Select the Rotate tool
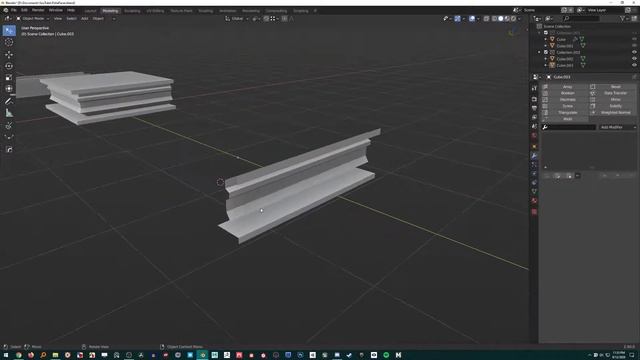The height and width of the screenshot is (360, 640). coord(9,66)
